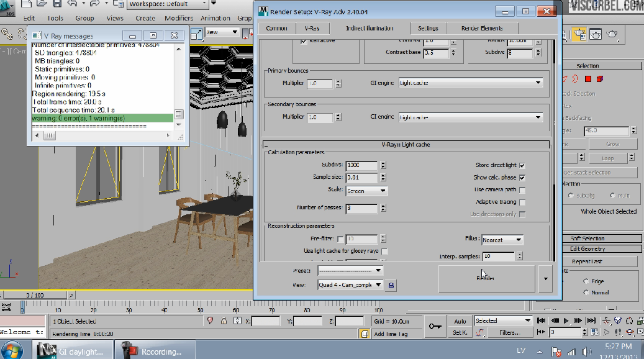This screenshot has width=644, height=359.
Task: Click the Render Production teapot icon
Action: tap(612, 35)
